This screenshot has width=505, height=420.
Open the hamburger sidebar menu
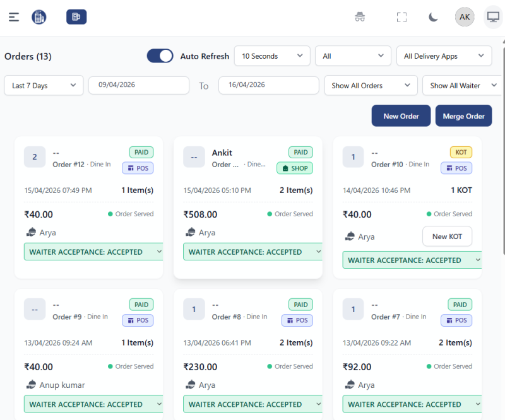click(x=14, y=17)
